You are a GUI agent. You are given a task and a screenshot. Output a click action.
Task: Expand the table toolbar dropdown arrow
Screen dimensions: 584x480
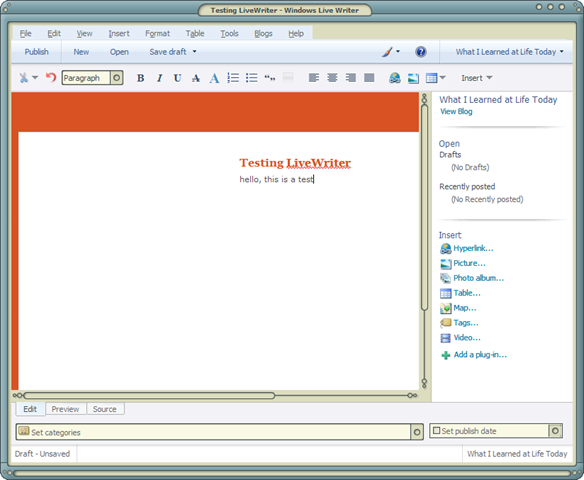tap(442, 77)
